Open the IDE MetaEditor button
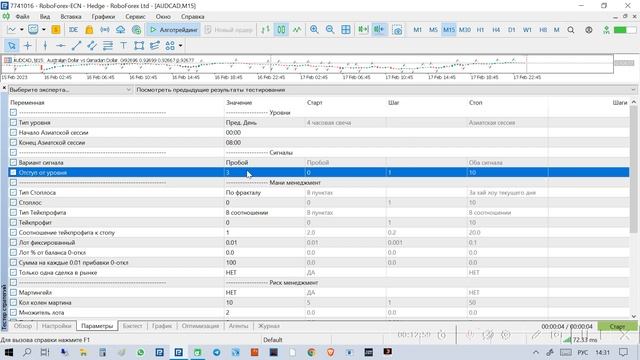This screenshot has width=640, height=360. pyautogui.click(x=73, y=30)
